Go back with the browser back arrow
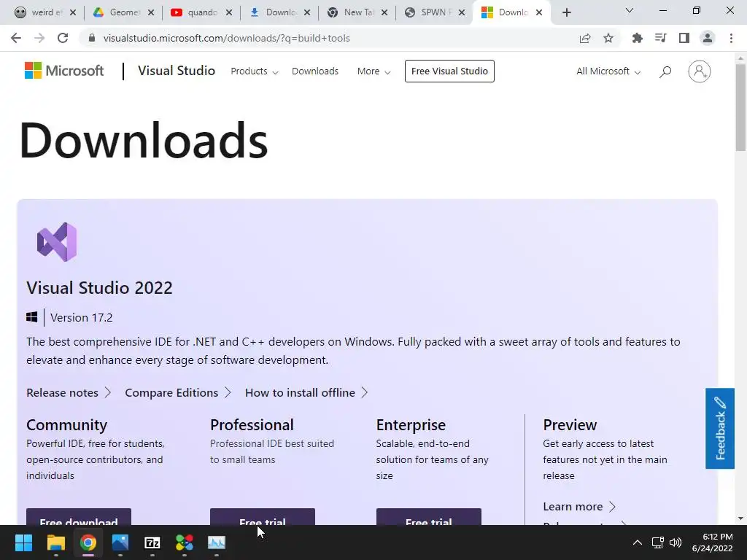Screen dimensions: 747x560 (x=16, y=38)
